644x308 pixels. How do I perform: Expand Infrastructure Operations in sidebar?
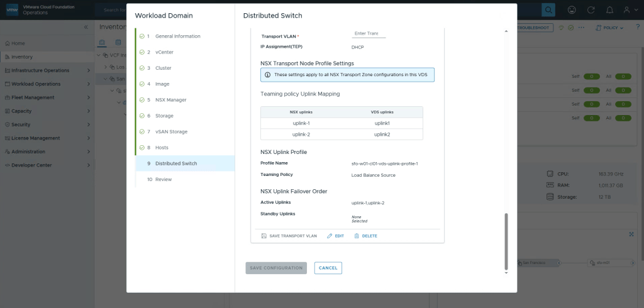click(x=45, y=70)
